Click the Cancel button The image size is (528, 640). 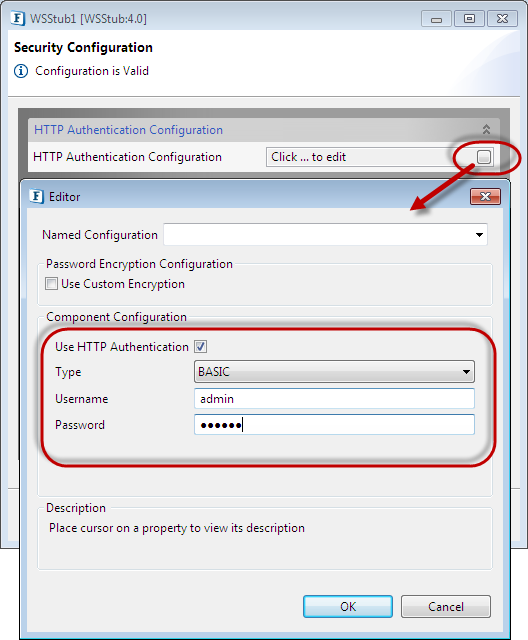coord(446,607)
